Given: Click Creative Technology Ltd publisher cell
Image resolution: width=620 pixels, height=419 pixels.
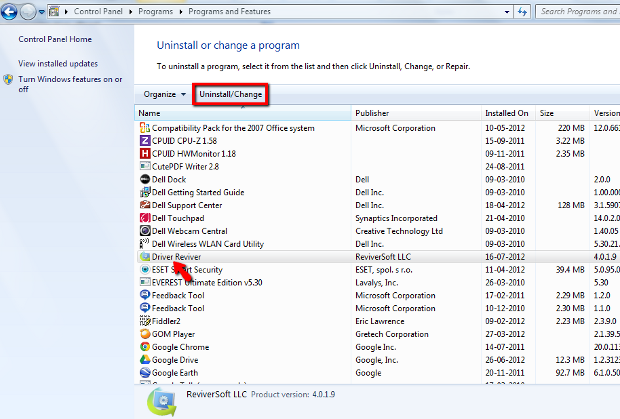Looking at the screenshot, I should (399, 231).
